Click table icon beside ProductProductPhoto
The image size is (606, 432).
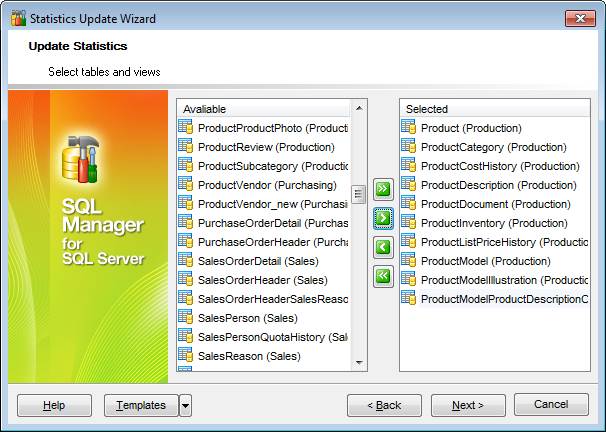(186, 127)
